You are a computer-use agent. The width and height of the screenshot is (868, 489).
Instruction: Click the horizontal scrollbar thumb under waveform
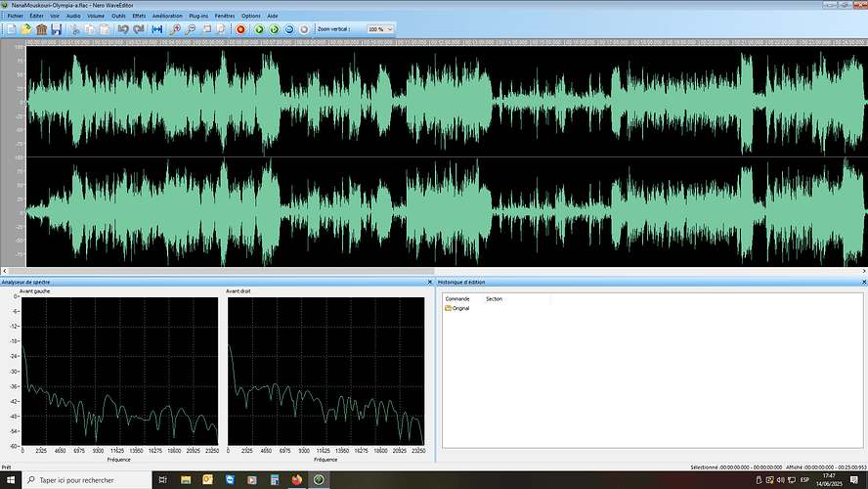[222, 271]
